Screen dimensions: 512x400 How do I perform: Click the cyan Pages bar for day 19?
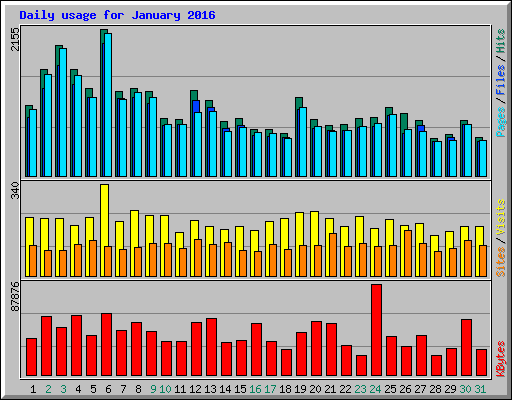[303, 142]
